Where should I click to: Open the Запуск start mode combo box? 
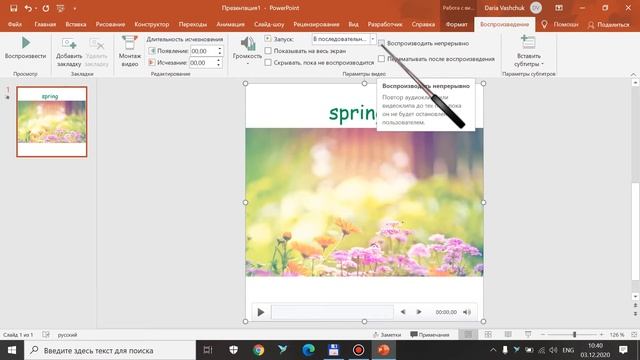[343, 39]
